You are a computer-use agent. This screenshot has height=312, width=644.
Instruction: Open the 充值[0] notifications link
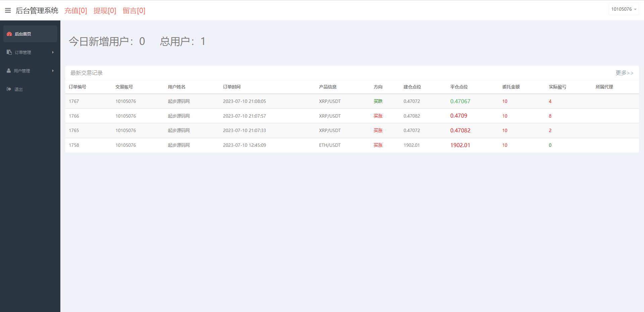tap(75, 11)
